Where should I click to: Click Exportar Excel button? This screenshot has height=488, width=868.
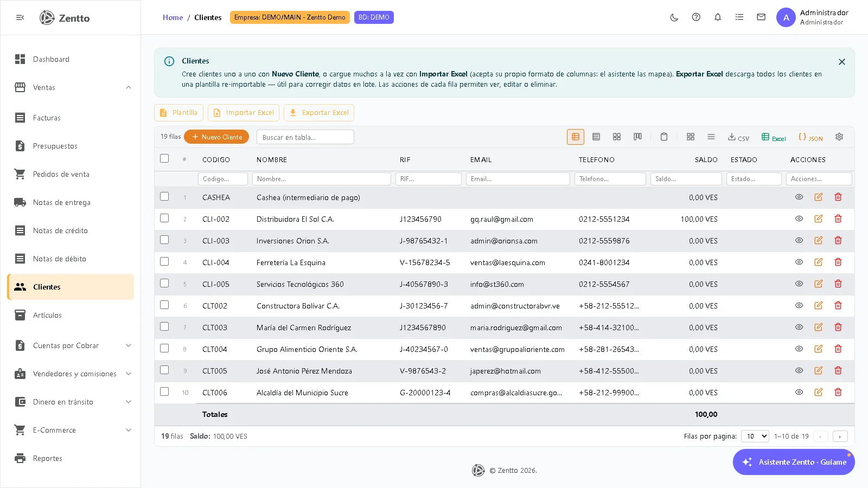pos(319,113)
